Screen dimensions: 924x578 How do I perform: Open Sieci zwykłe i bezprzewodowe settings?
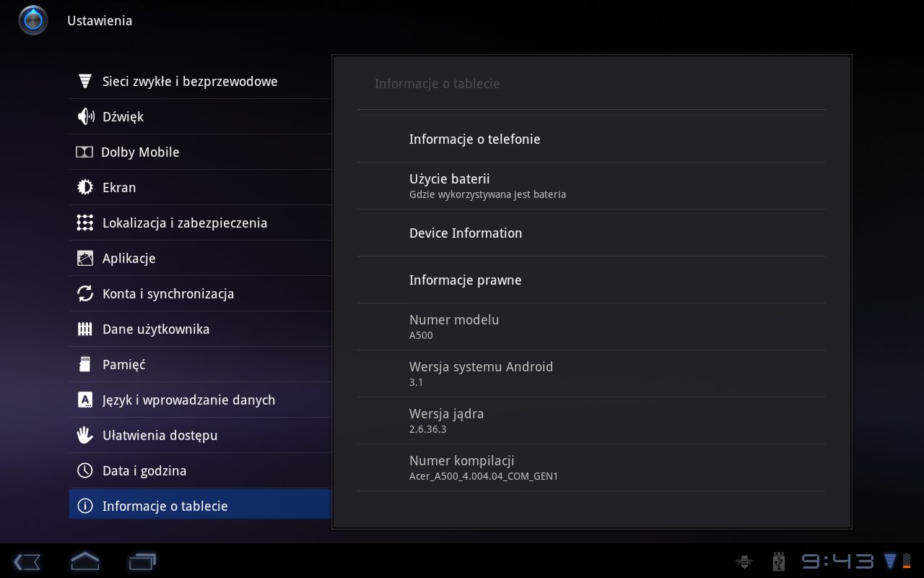click(200, 81)
